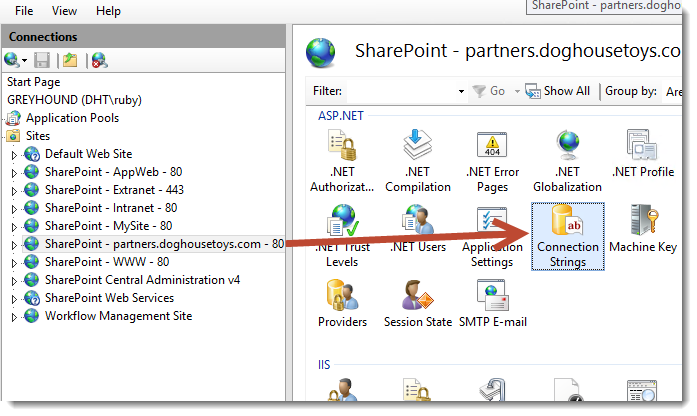Select Workflow Management Site in tree
Viewport: 697px width, 416px height.
119,316
